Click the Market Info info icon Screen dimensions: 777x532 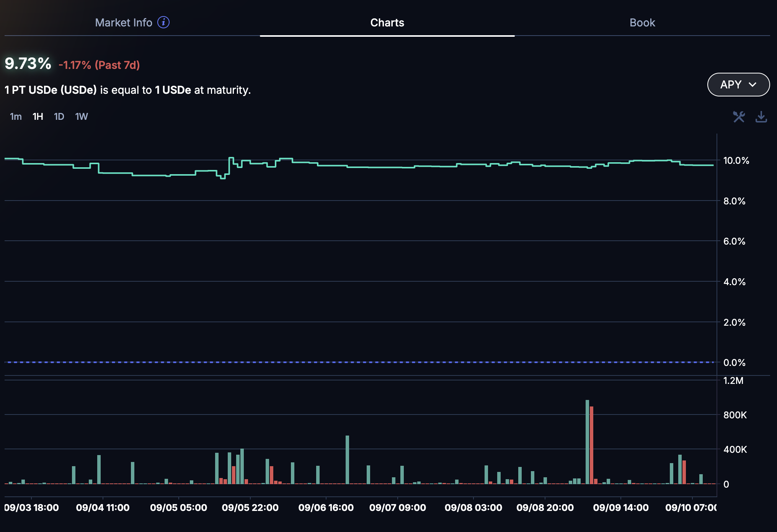click(163, 23)
